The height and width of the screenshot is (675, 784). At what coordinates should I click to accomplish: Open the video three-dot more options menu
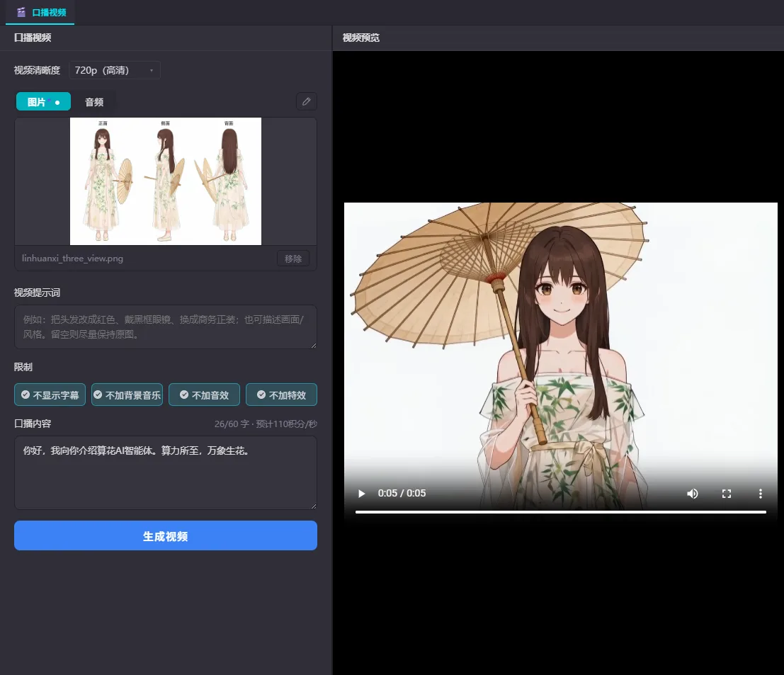click(761, 494)
